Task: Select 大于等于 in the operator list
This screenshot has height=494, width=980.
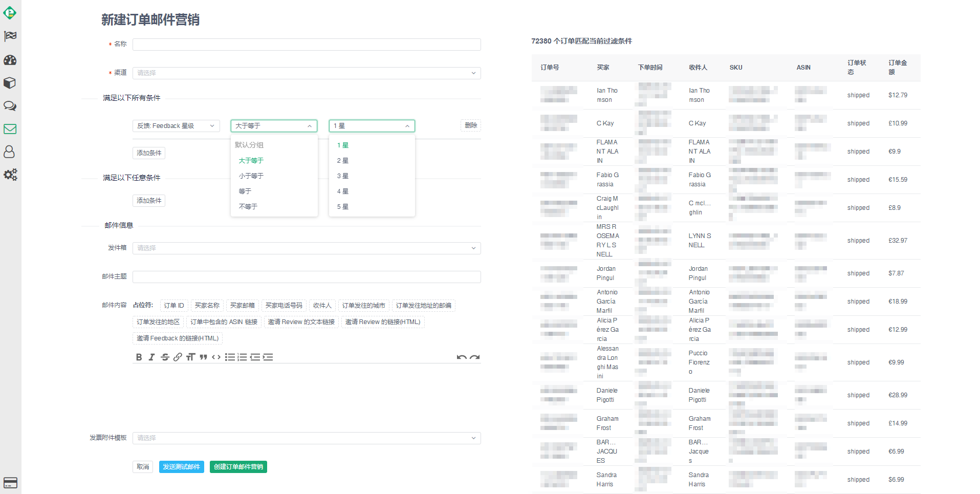Action: (x=274, y=161)
